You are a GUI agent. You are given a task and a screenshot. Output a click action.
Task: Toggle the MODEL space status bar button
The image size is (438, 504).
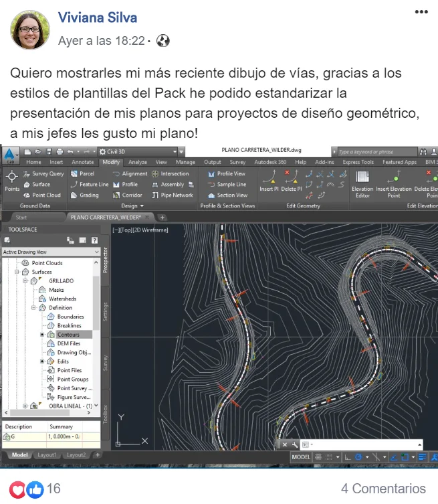click(301, 456)
